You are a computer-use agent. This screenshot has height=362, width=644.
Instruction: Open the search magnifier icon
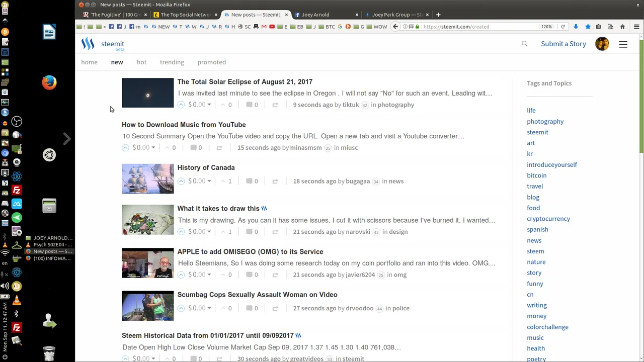(x=525, y=44)
